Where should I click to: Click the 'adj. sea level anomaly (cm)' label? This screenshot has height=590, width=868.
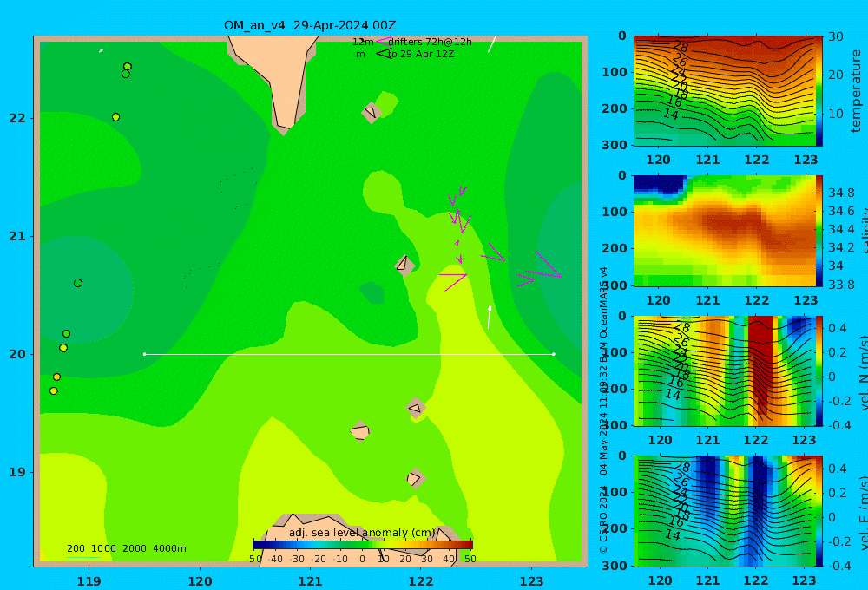pyautogui.click(x=362, y=533)
